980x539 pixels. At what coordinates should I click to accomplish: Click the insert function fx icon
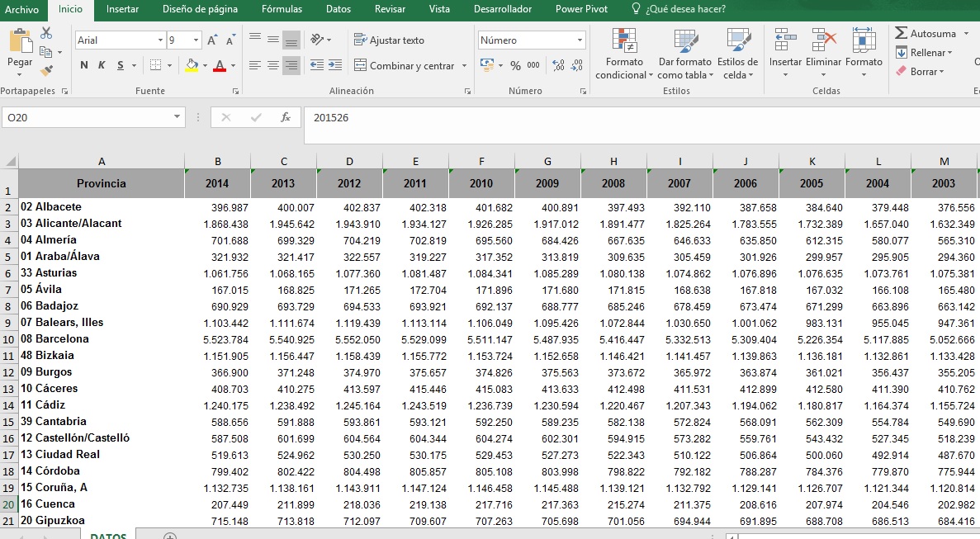coord(286,118)
